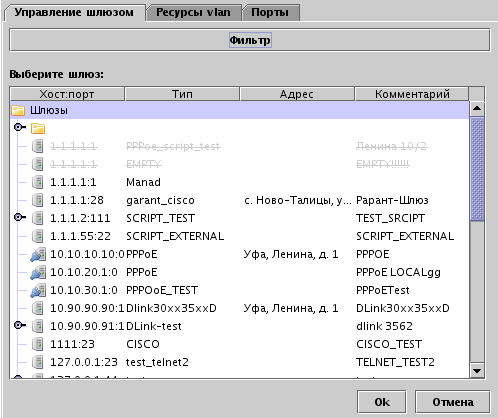
Task: Click server icon for 1111:23 CISCO
Action: click(38, 344)
